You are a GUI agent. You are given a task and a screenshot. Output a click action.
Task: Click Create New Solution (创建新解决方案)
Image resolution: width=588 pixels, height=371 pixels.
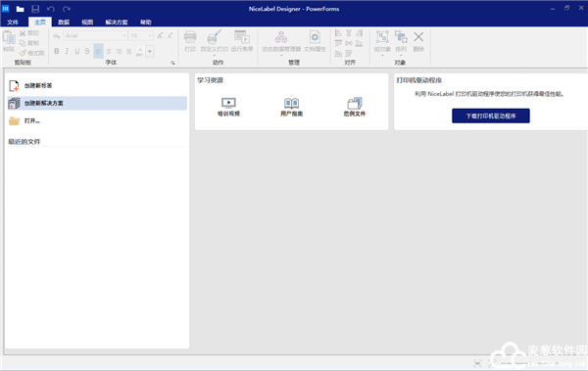97,103
